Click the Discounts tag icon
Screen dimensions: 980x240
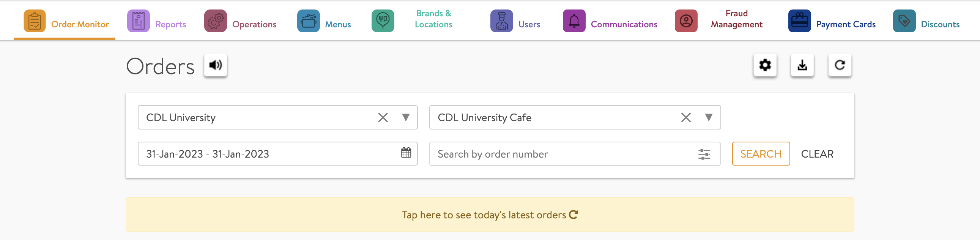[904, 21]
